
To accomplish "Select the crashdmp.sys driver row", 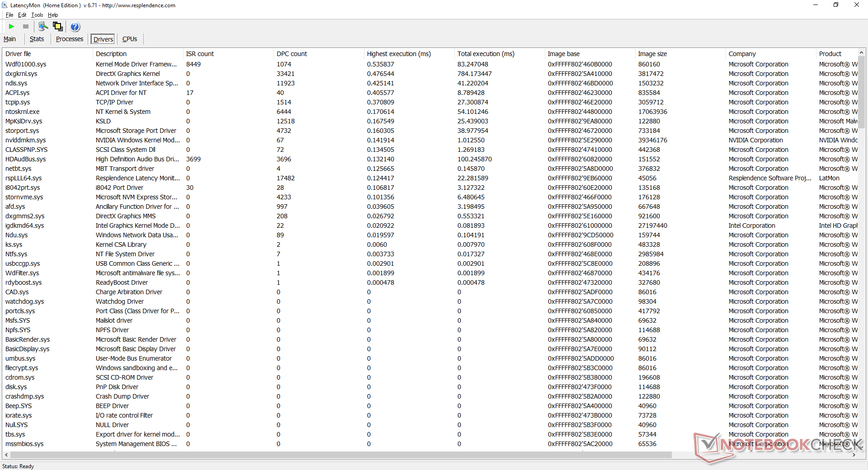I will (430, 396).
